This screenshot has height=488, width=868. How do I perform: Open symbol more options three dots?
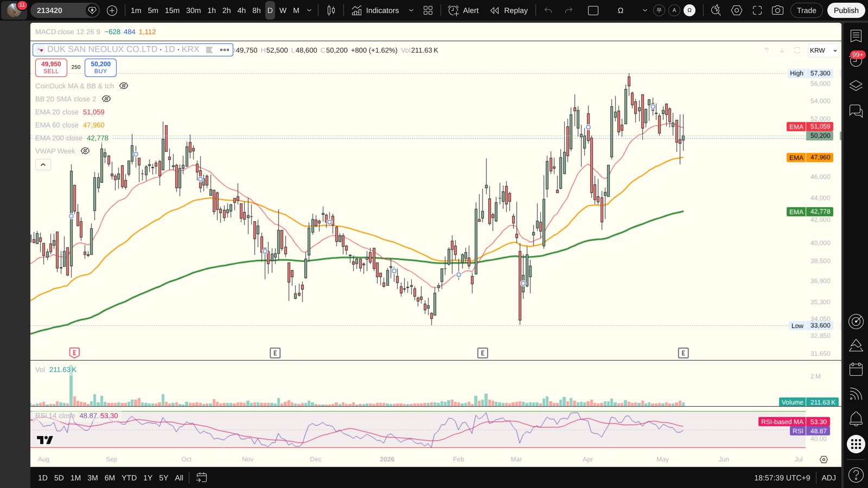[225, 49]
